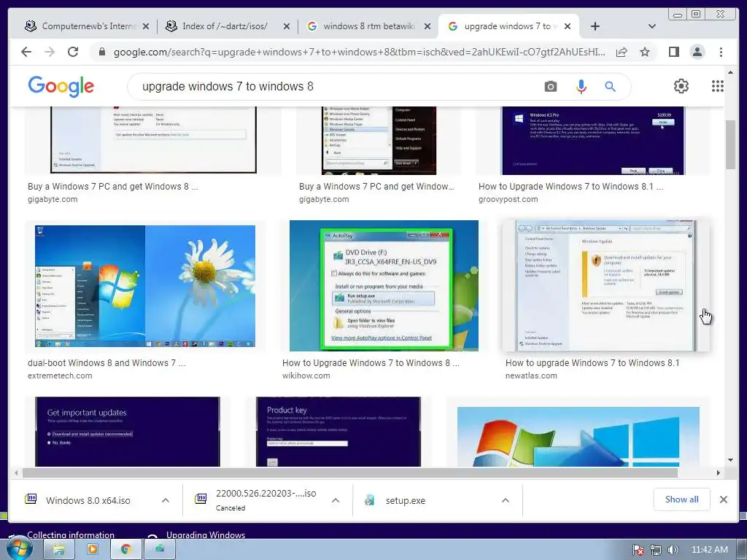
Task: Switch to the Windows setup taskbar item
Action: (x=160, y=550)
